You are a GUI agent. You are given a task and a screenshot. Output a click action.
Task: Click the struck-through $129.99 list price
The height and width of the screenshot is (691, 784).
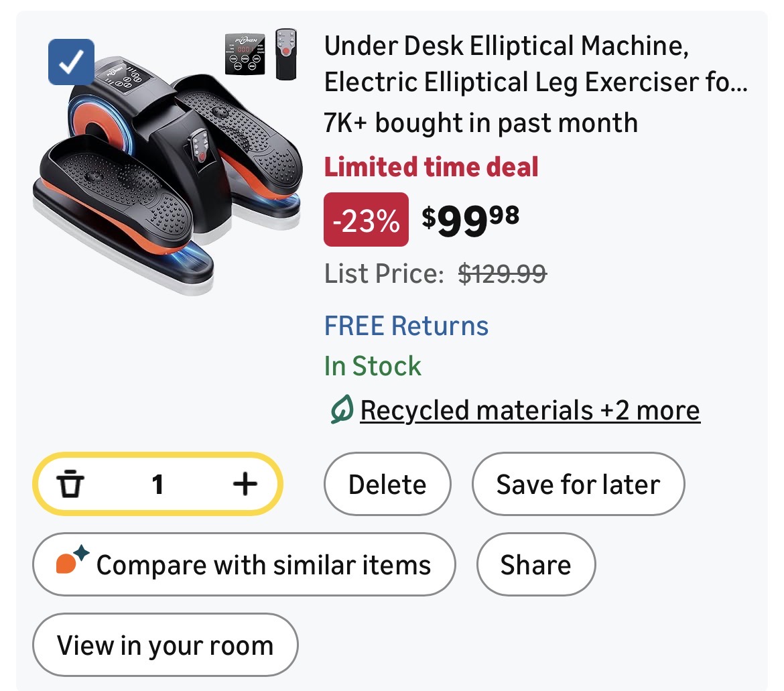tap(502, 274)
